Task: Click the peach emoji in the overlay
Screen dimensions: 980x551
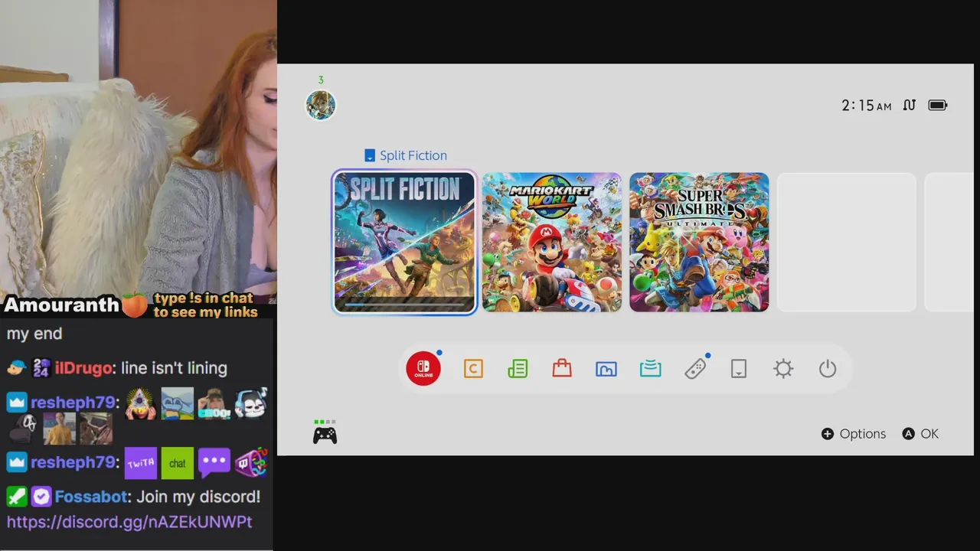Action: 135,305
